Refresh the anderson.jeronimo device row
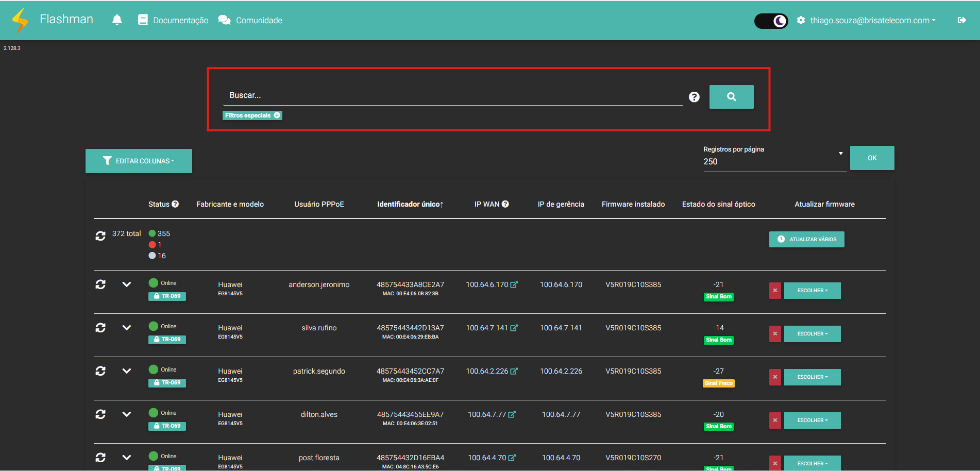This screenshot has width=980, height=471. [100, 284]
